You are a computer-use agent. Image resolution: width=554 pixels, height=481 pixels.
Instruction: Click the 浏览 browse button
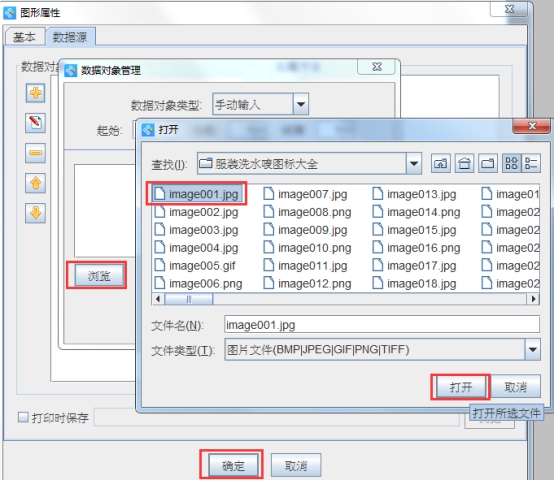(x=99, y=276)
